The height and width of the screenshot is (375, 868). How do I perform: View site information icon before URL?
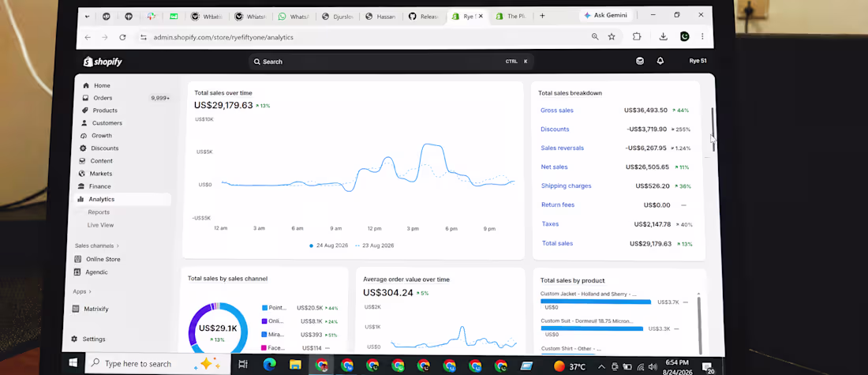(x=144, y=37)
